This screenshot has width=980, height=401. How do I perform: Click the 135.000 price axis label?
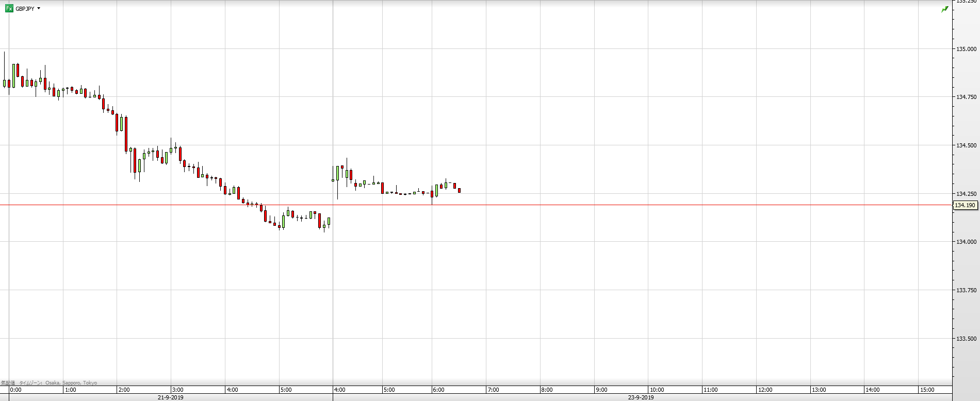click(966, 49)
